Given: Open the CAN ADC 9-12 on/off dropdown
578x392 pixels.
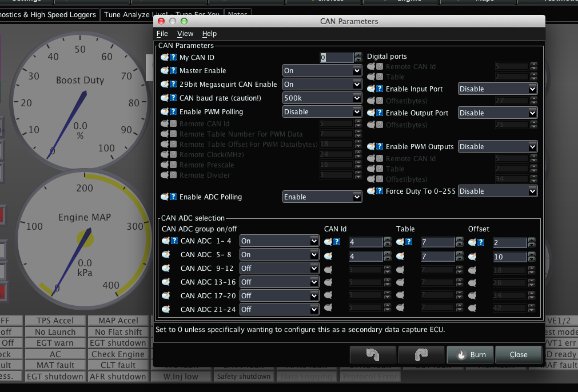Looking at the screenshot, I should (279, 269).
